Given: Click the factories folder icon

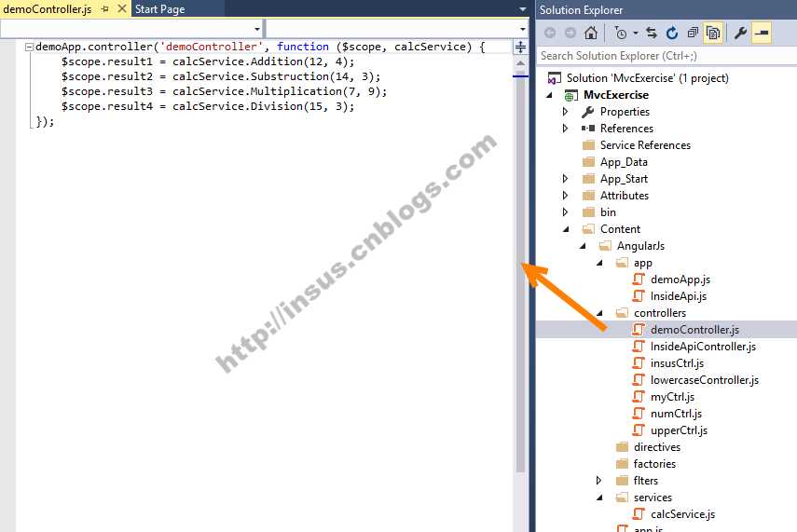Looking at the screenshot, I should [x=622, y=464].
